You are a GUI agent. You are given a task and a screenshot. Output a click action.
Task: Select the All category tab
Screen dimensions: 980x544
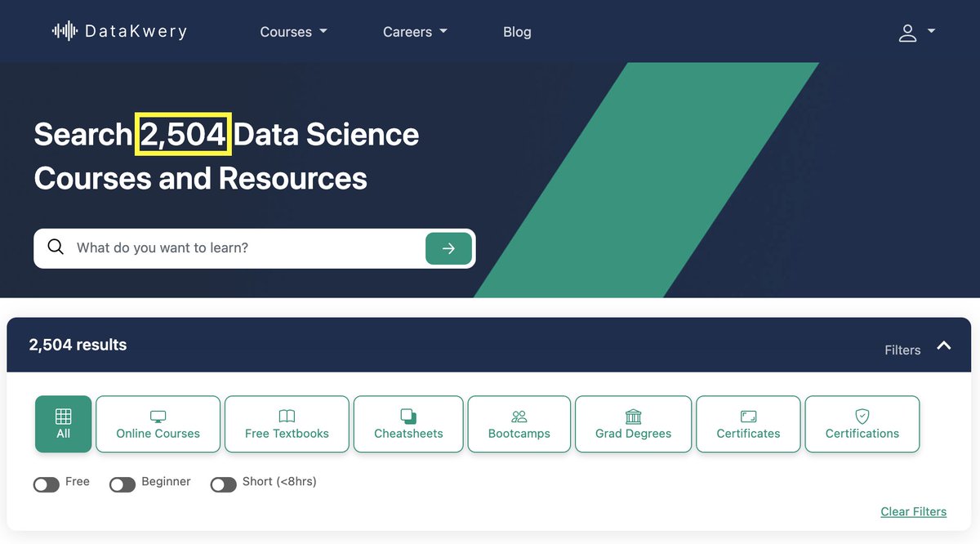64,424
